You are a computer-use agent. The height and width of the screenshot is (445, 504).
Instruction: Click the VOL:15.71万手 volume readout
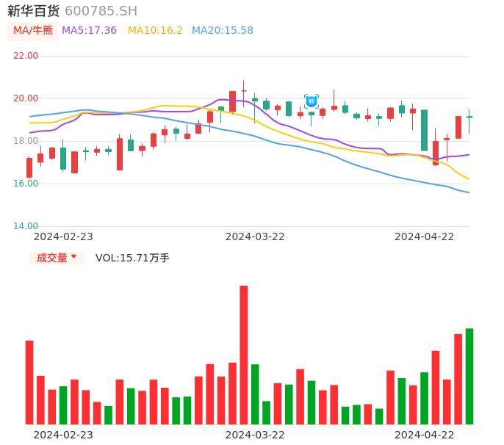pyautogui.click(x=132, y=258)
